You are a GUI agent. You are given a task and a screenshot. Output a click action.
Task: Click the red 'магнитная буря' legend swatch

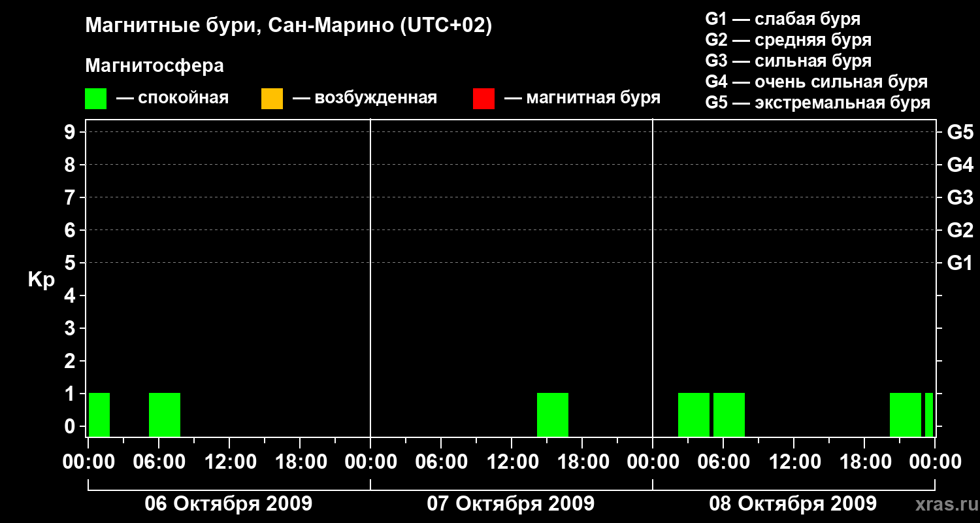point(483,99)
